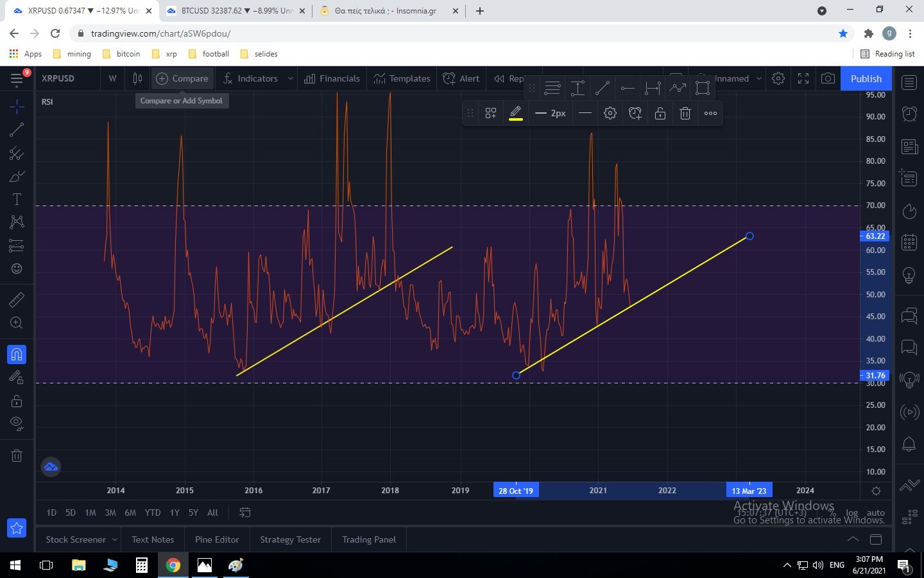Select the trend line drawing tool
The width and height of the screenshot is (924, 578).
[x=17, y=130]
